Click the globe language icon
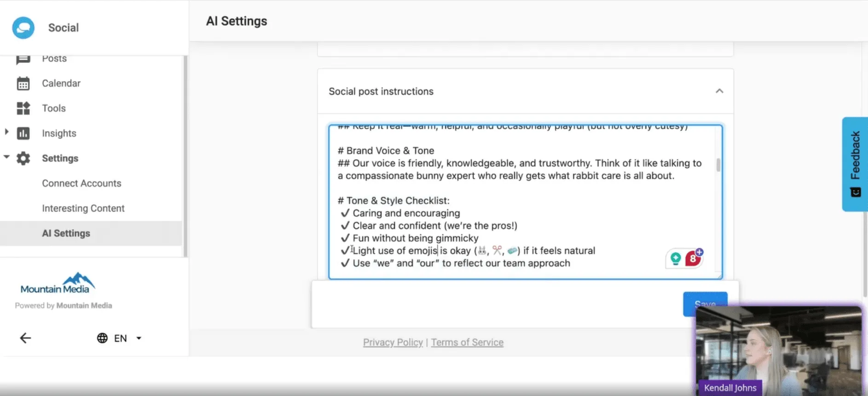The image size is (868, 396). tap(102, 339)
